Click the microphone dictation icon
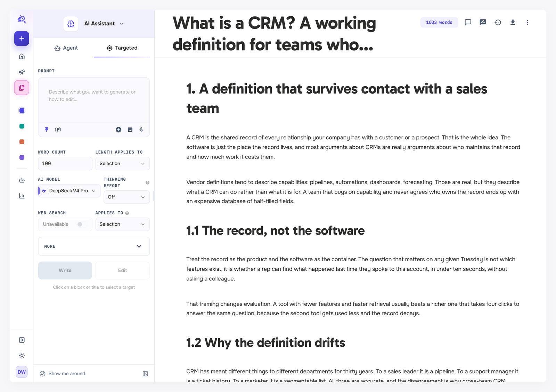Screen dimensions: 556x392 pyautogui.click(x=141, y=130)
